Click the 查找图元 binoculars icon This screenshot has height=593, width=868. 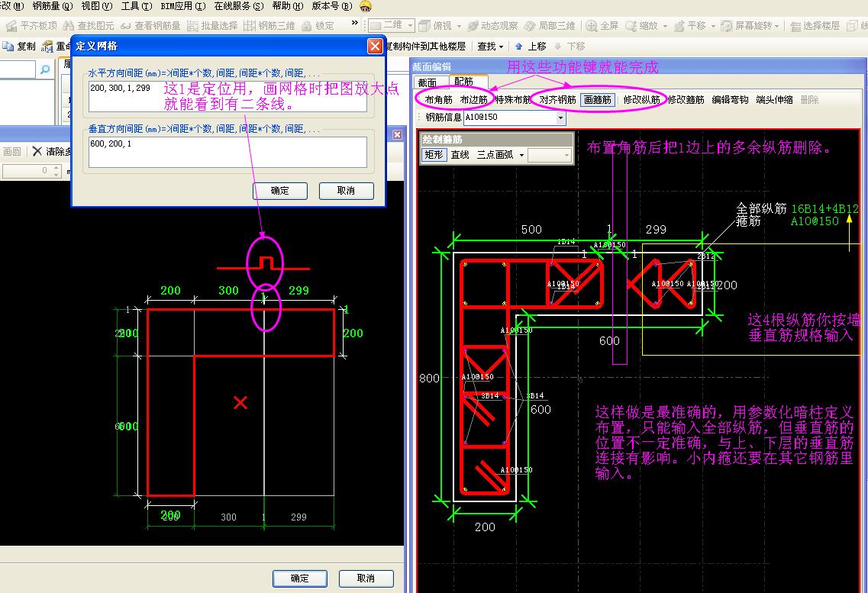tap(69, 25)
